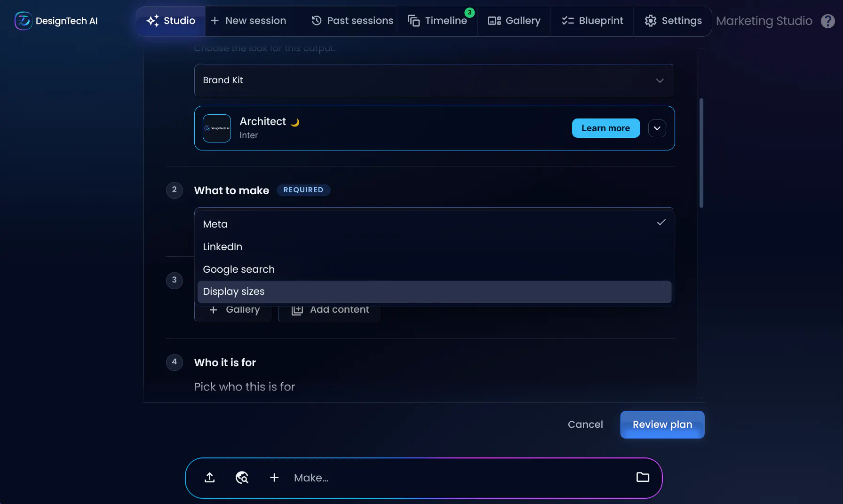This screenshot has height=504, width=843.
Task: Open the folder icon in prompt bar
Action: point(643,477)
